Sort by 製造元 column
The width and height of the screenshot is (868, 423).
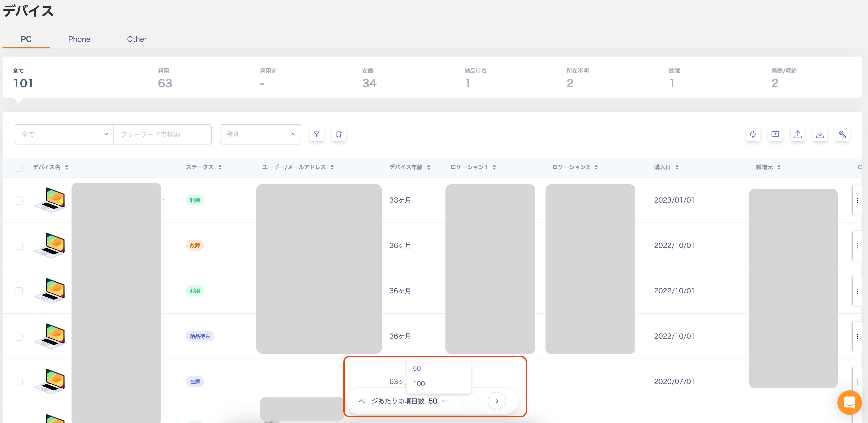coord(779,167)
